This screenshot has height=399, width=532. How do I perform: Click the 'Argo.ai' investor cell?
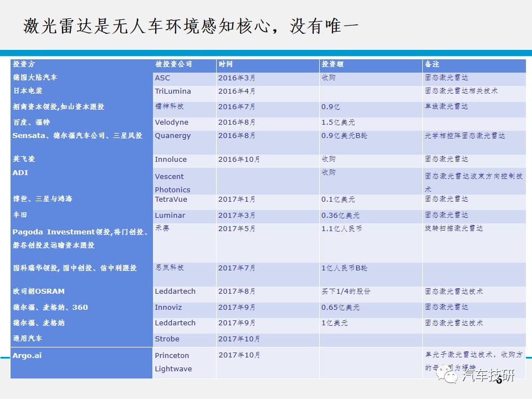[x=81, y=362]
